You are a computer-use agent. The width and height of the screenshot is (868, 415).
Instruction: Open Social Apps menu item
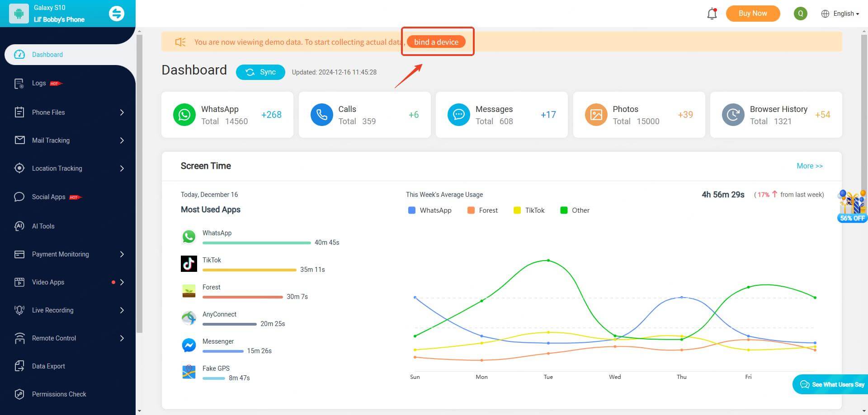tap(68, 197)
